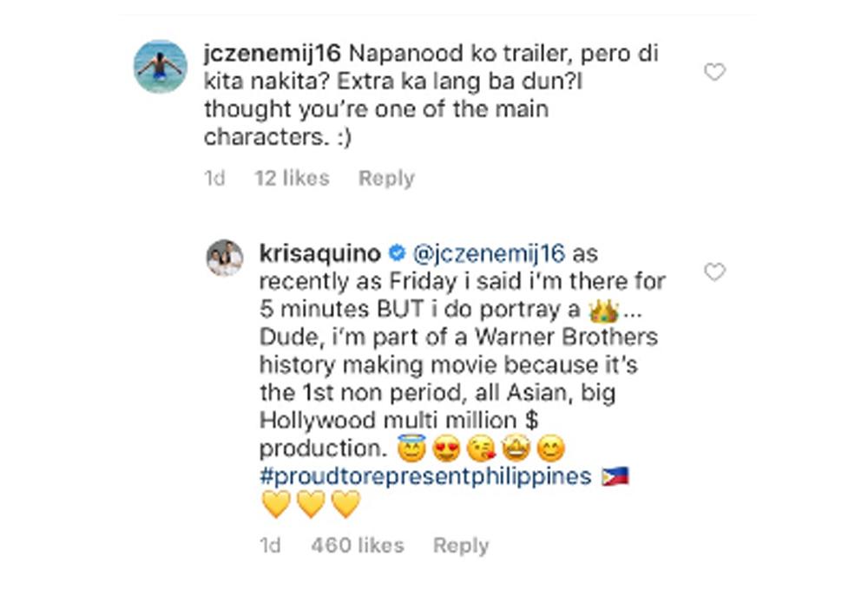Click the heart-eyes emoji

click(445, 449)
